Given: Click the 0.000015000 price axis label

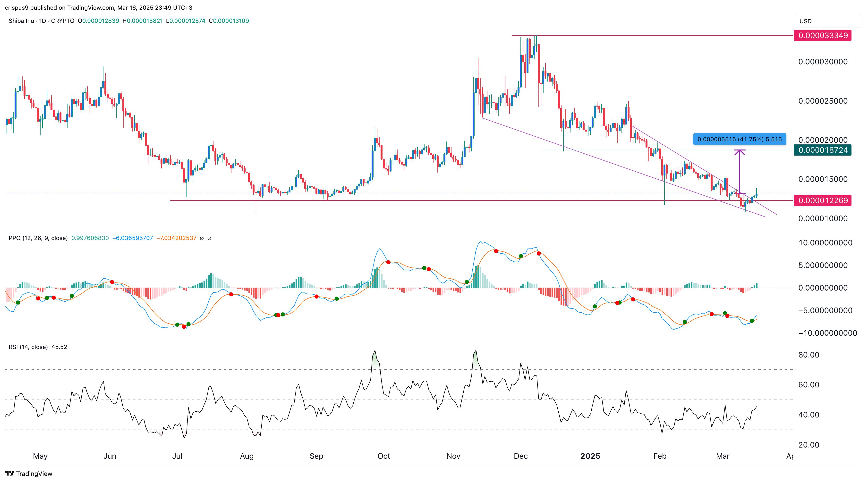Looking at the screenshot, I should click(x=823, y=179).
